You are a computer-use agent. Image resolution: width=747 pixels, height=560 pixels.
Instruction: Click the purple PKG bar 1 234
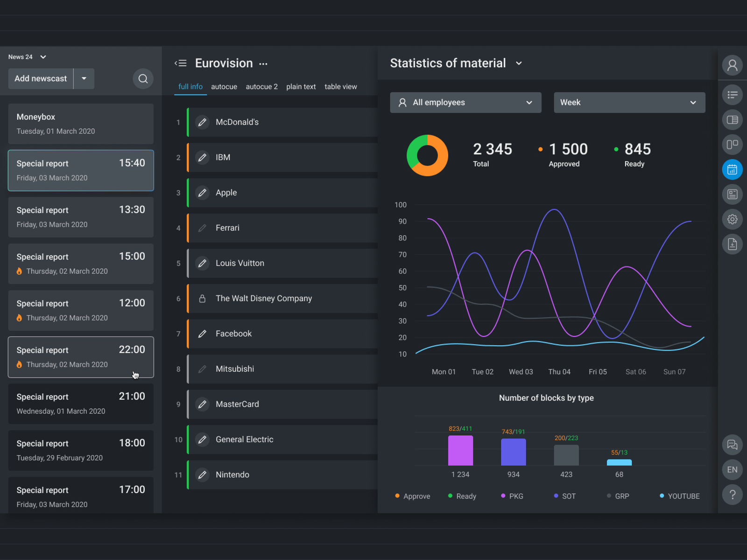point(460,451)
